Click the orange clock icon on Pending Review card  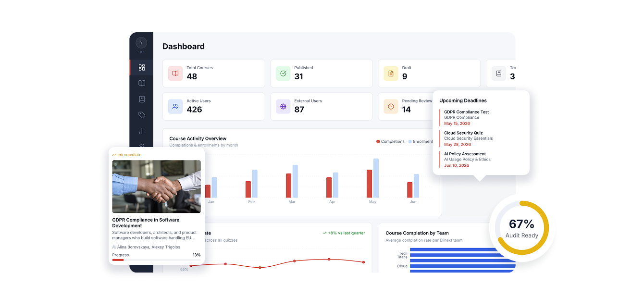(x=391, y=107)
